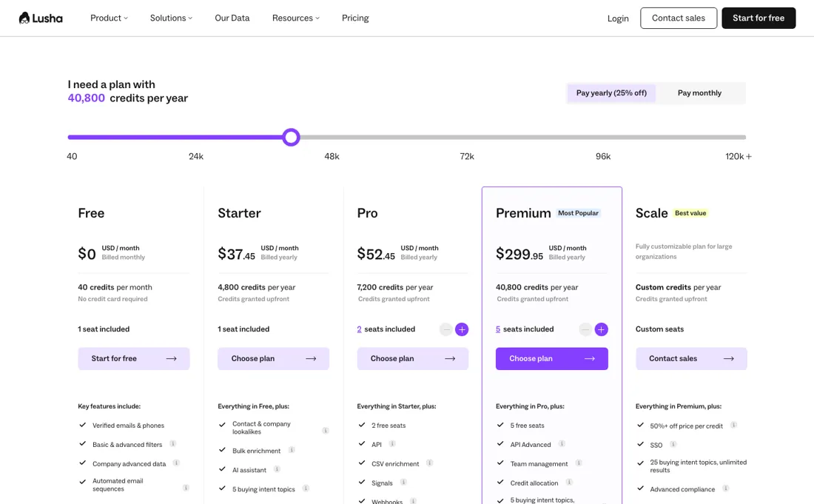Remove a Premium seat with minus icon

pos(585,329)
